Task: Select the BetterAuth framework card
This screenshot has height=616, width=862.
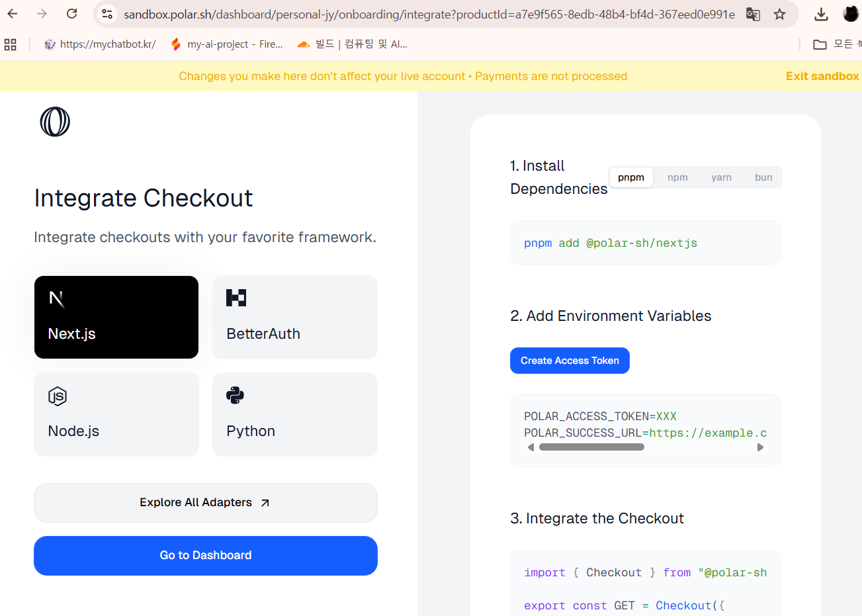Action: point(295,317)
